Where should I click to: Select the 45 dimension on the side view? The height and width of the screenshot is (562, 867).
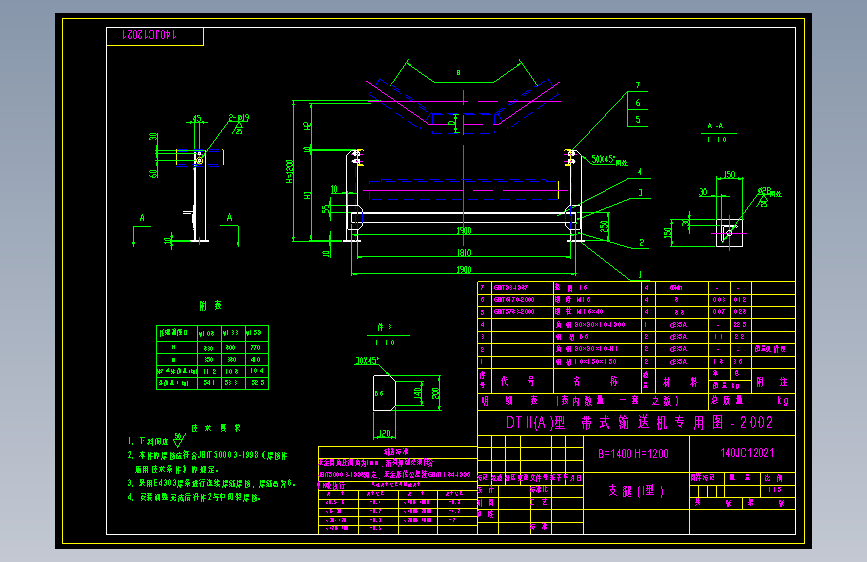click(x=197, y=119)
